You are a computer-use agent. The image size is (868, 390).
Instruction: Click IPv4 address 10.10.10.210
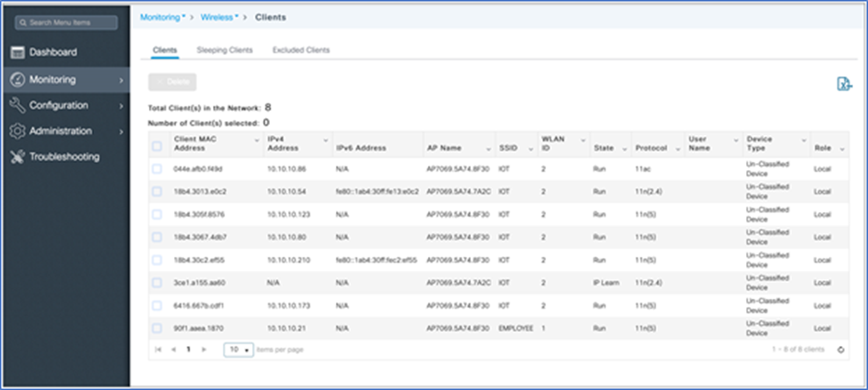pos(288,260)
